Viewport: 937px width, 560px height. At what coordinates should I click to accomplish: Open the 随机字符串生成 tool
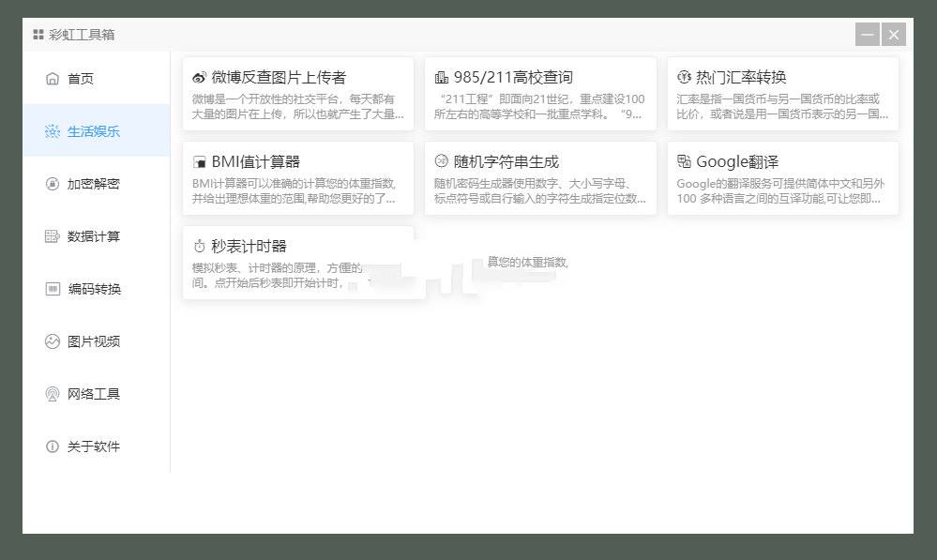coord(541,178)
